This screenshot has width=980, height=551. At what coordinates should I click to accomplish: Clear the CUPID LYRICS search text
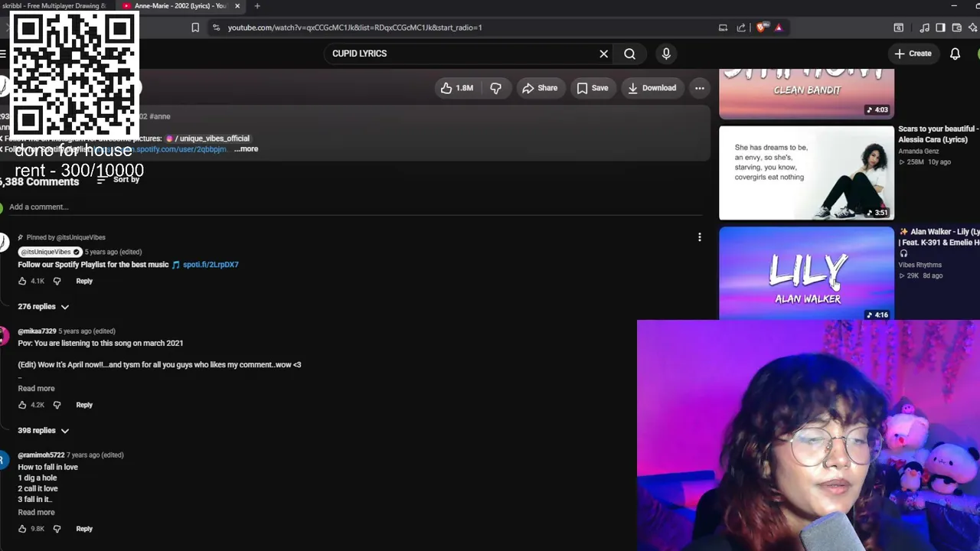[604, 54]
